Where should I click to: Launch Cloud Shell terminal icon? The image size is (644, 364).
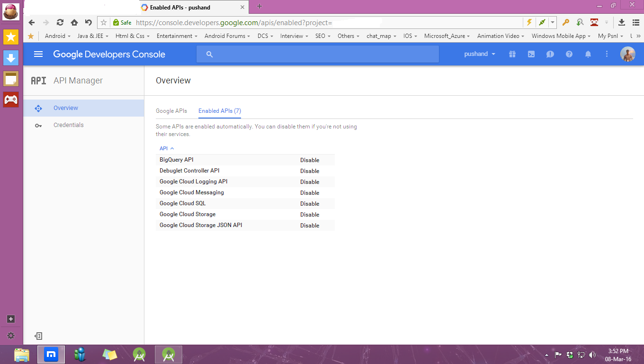point(531,54)
